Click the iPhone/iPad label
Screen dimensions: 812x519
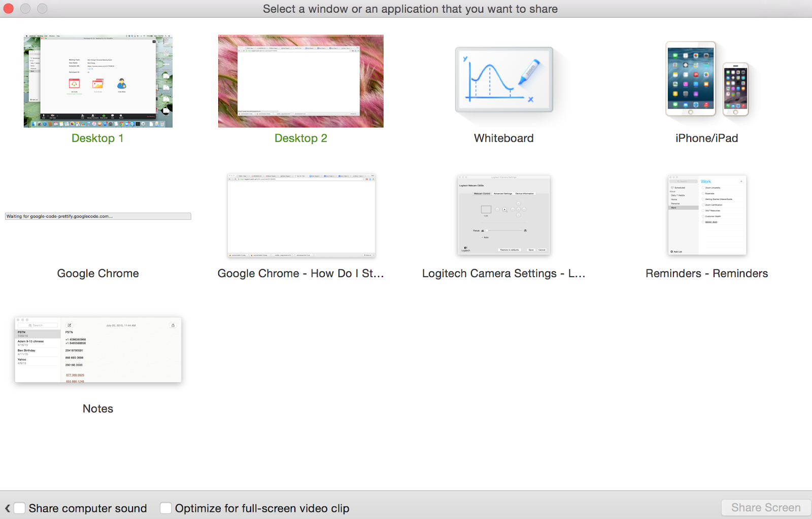click(707, 138)
